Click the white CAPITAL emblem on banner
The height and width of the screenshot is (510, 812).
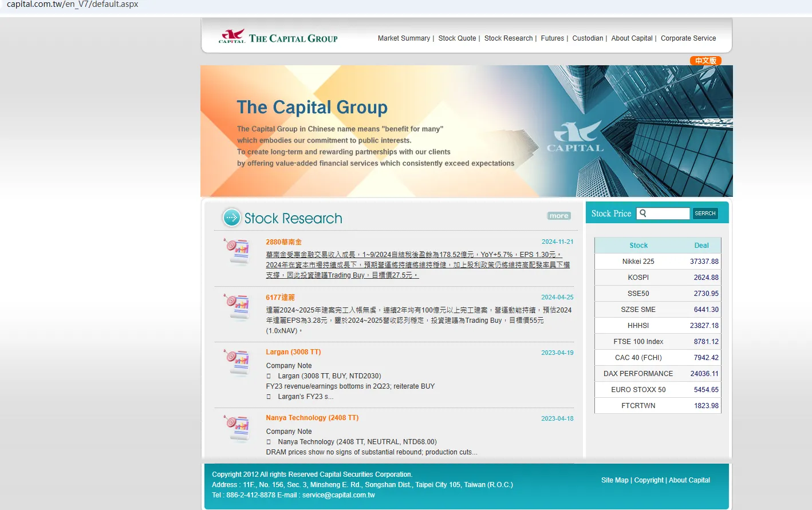pyautogui.click(x=575, y=136)
